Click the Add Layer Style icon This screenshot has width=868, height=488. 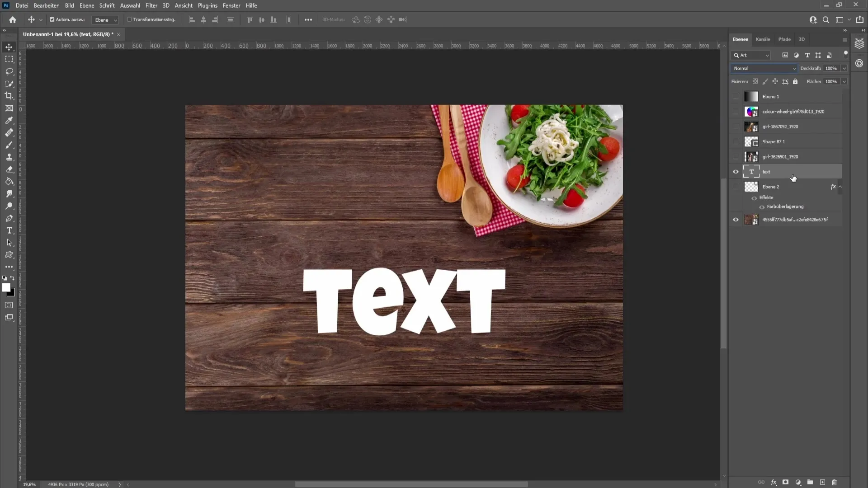point(774,482)
